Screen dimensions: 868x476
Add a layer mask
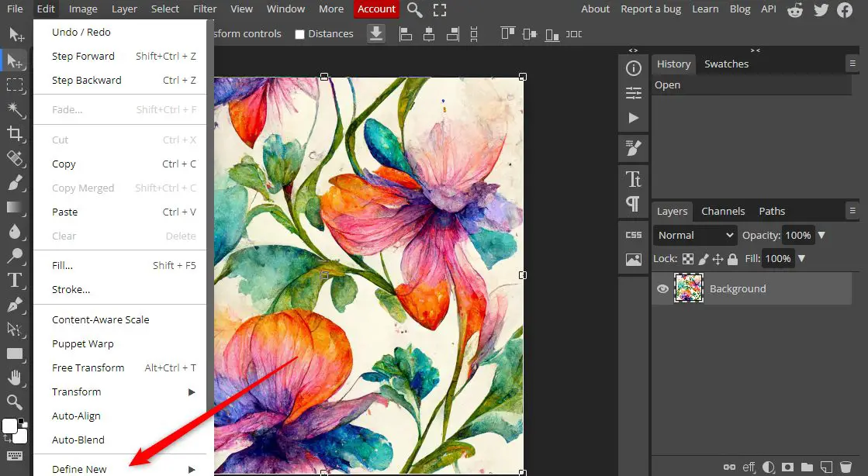pos(787,467)
